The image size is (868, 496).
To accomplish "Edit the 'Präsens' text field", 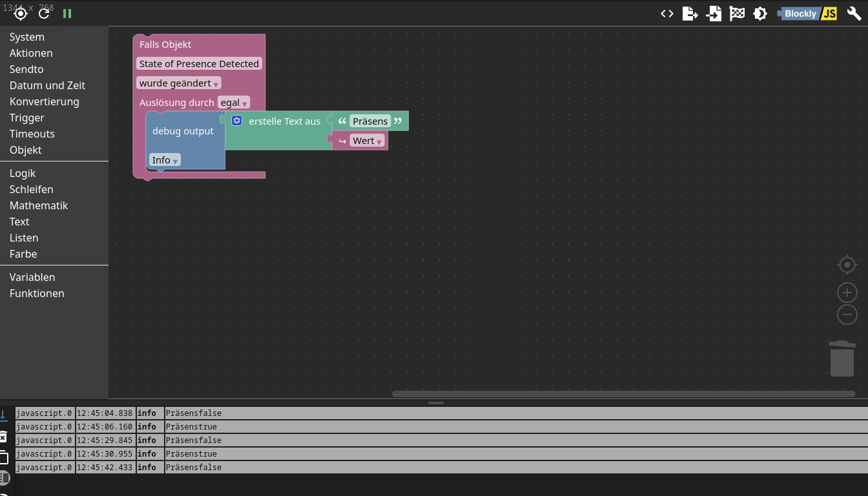I will 370,121.
